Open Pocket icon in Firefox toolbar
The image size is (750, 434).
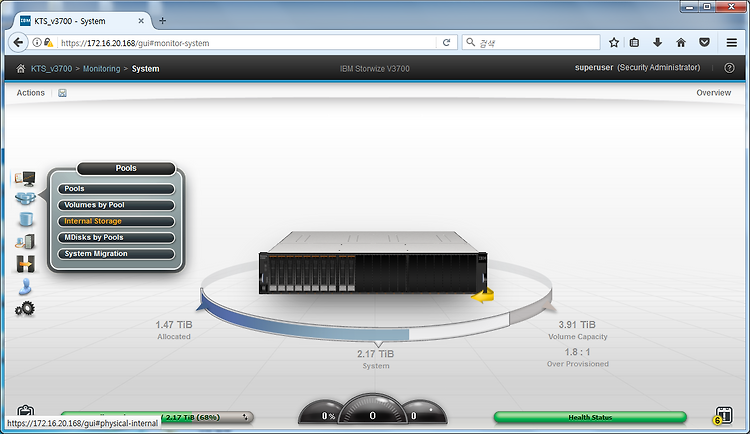tap(704, 43)
